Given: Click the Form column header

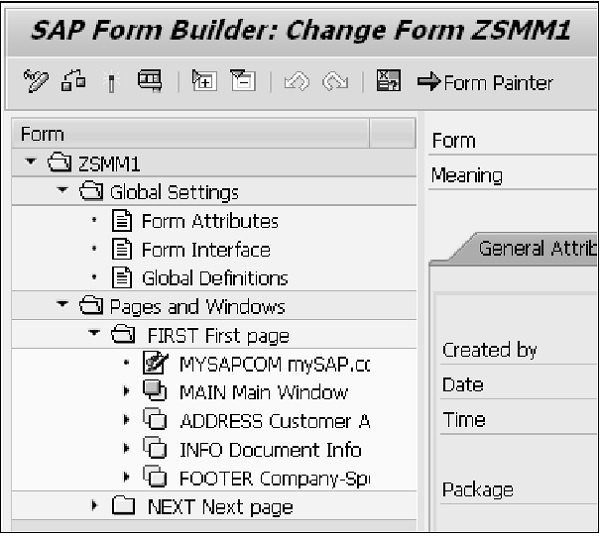Looking at the screenshot, I should click(190, 133).
